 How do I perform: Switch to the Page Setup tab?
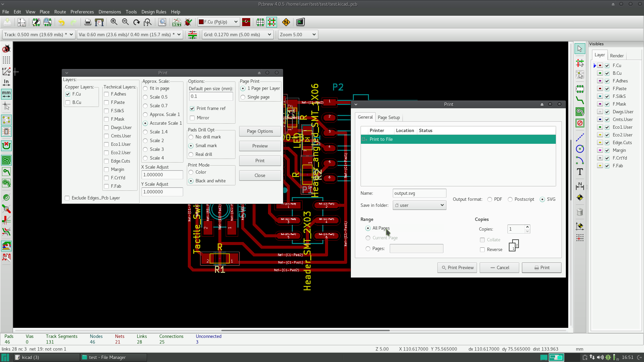[388, 117]
